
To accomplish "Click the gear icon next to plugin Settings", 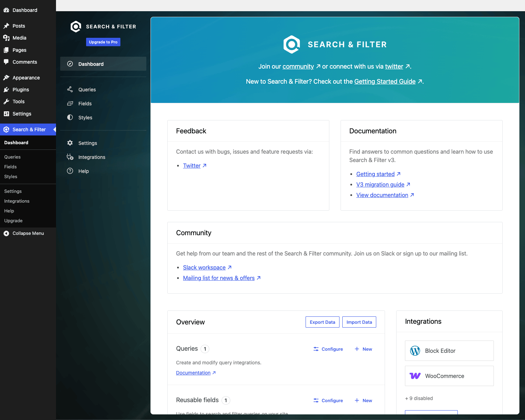I will click(70, 143).
